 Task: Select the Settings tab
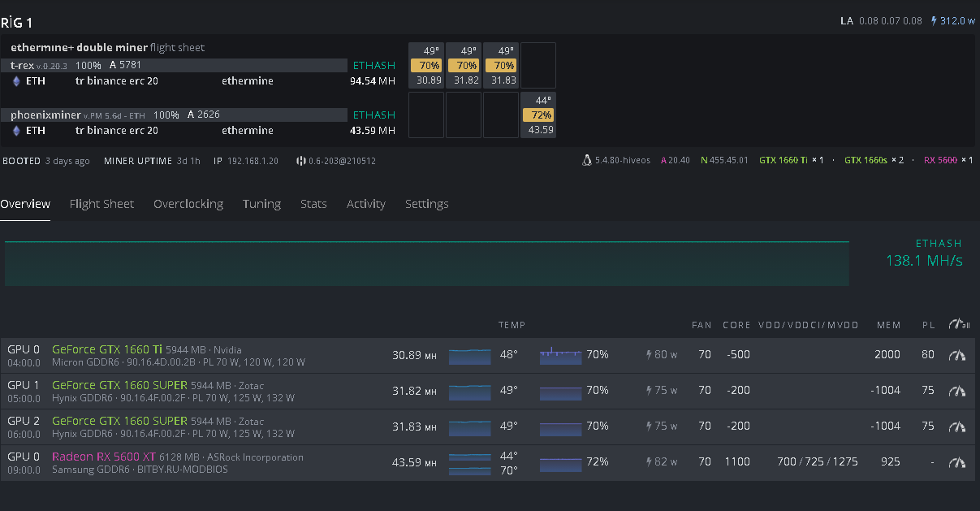[427, 204]
